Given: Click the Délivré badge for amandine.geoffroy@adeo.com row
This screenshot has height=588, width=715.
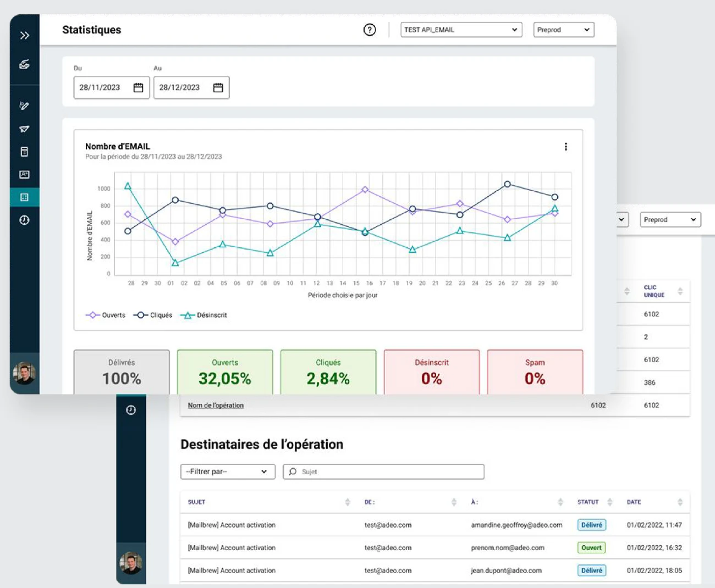Looking at the screenshot, I should pos(591,525).
